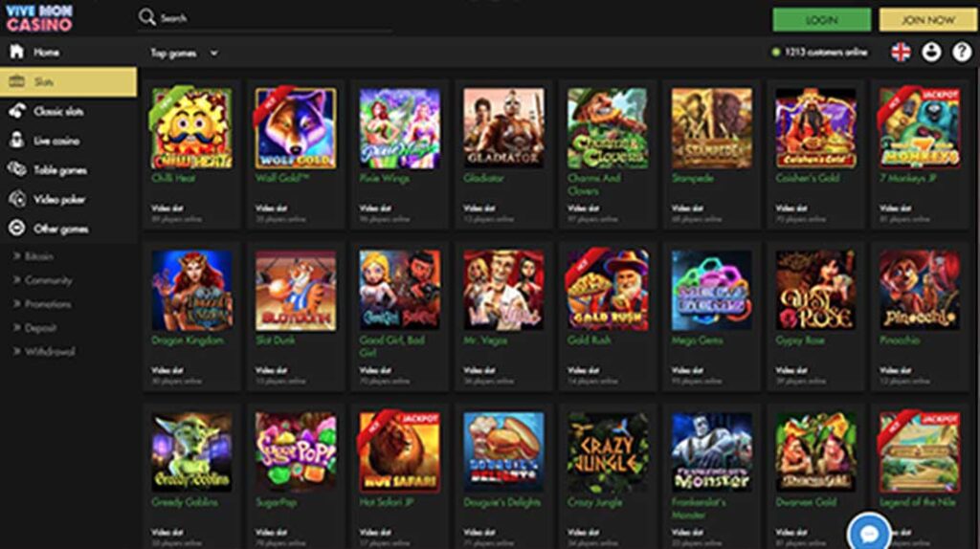Expand the Promotions sidebar entry
Viewport: 980px width, 549px height.
point(42,303)
